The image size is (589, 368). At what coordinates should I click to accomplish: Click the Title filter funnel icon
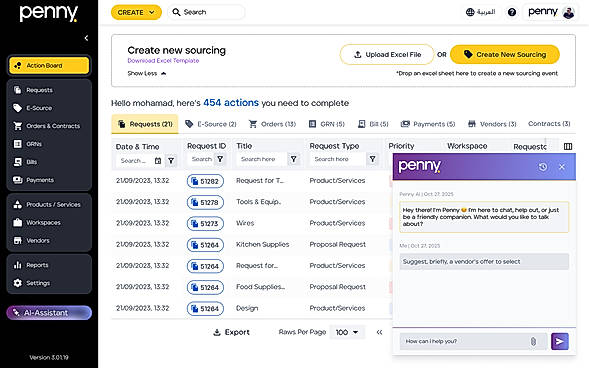click(293, 159)
